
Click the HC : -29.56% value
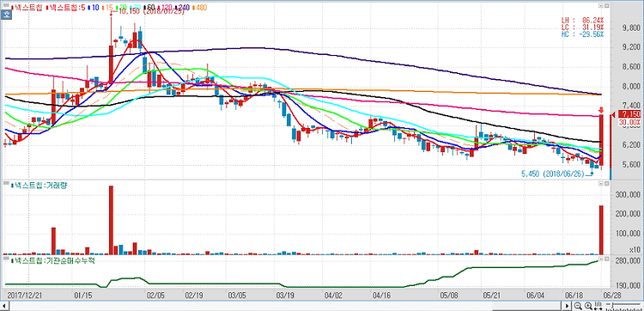tap(582, 34)
